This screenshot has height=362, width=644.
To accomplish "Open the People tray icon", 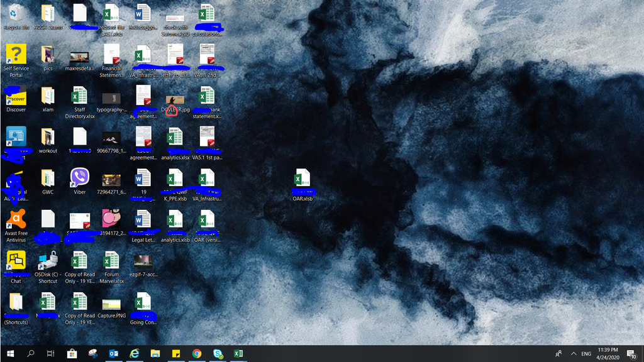I will 558,353.
